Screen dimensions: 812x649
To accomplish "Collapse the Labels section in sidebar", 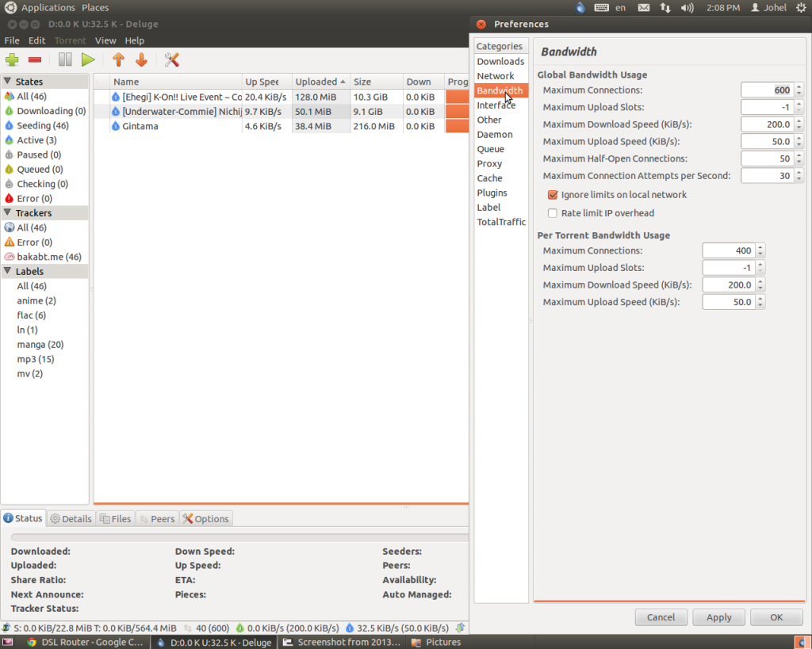I will [7, 271].
